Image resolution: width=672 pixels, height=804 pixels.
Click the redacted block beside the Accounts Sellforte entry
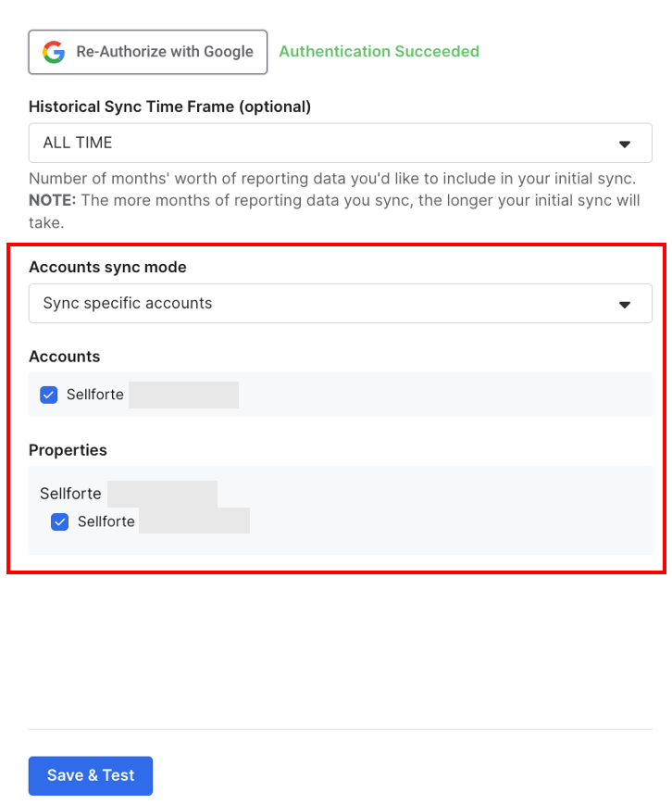click(x=183, y=395)
